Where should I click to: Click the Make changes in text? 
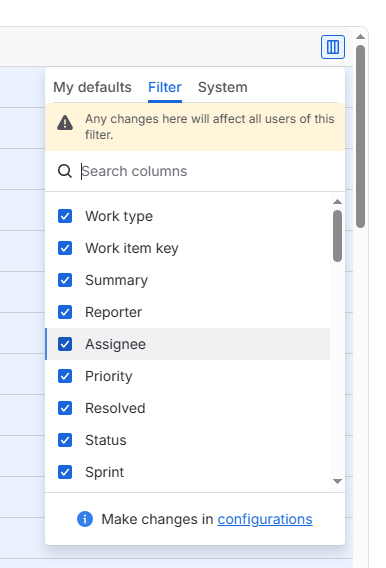coord(157,519)
